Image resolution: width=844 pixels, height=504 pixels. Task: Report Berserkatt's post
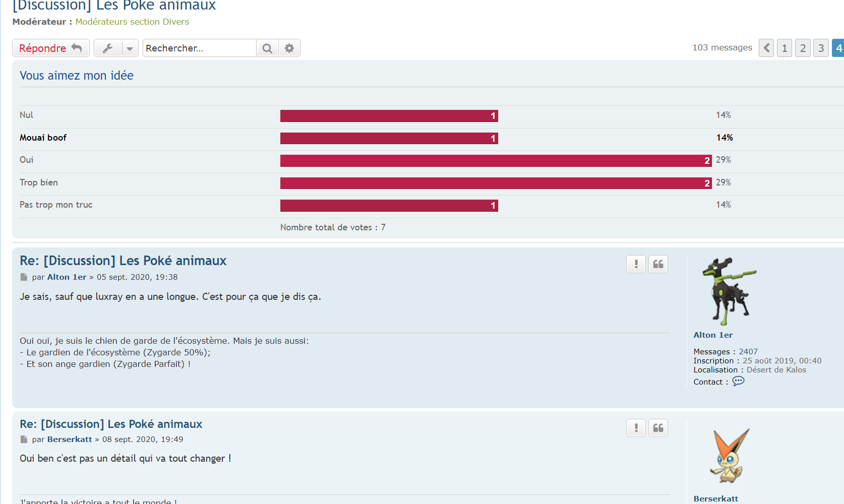pyautogui.click(x=636, y=428)
